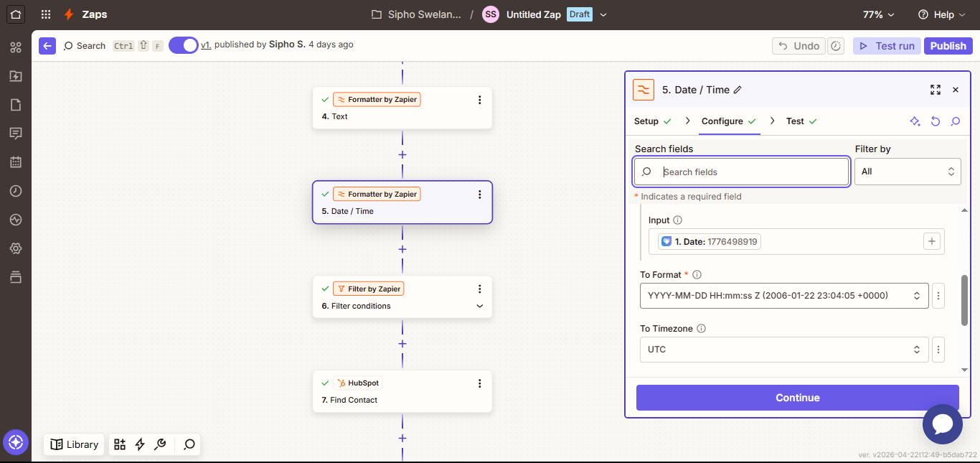Open the compass icon at sidebar bottom
This screenshot has width=980, height=463.
pos(16,442)
